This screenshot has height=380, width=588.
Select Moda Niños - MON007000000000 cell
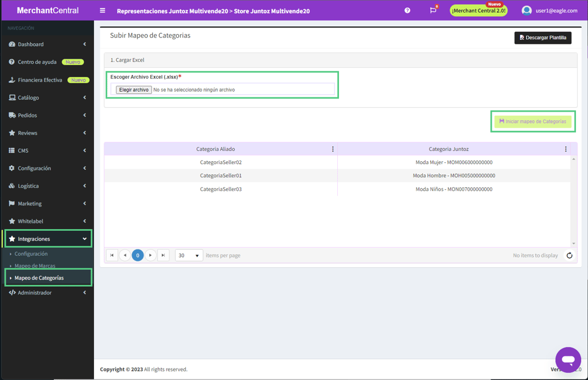point(454,189)
